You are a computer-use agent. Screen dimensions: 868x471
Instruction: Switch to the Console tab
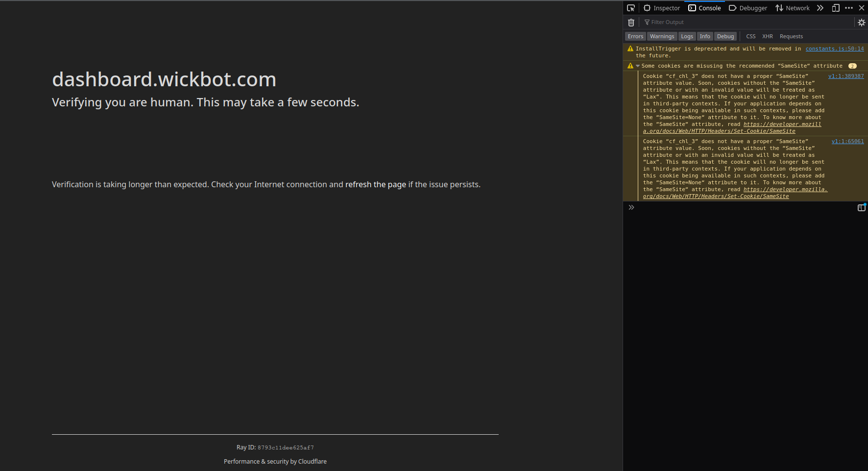click(x=704, y=8)
